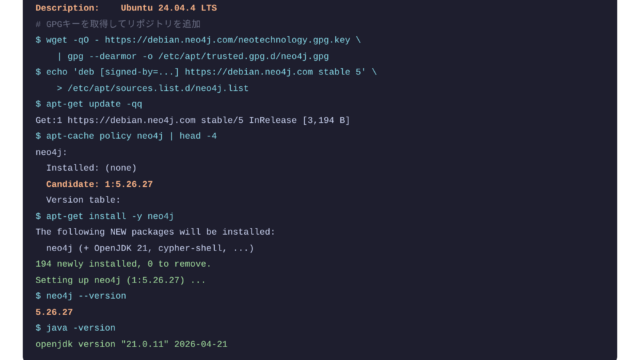Click the Candidate: 1:5.26.27 line

(100, 184)
